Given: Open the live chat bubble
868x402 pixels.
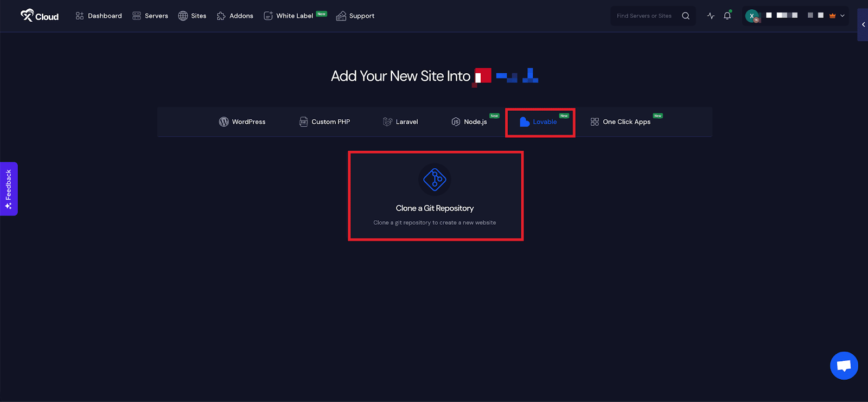Looking at the screenshot, I should (x=844, y=366).
